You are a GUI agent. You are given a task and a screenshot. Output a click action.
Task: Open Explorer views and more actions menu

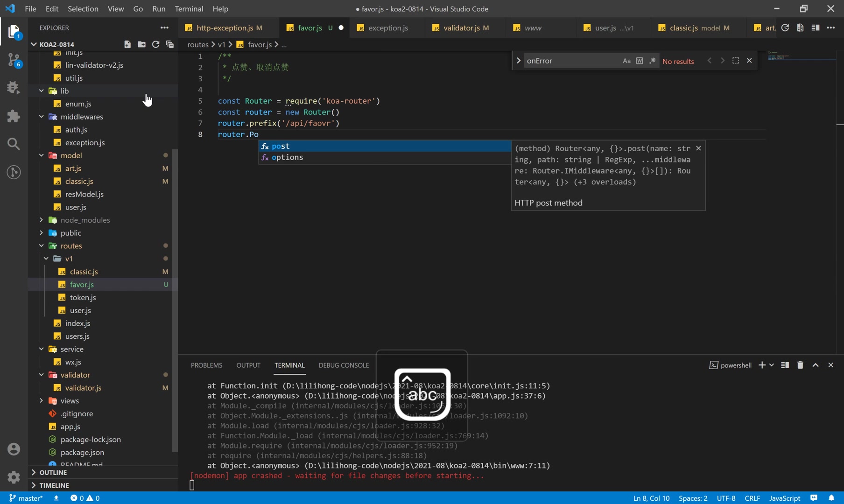click(164, 28)
